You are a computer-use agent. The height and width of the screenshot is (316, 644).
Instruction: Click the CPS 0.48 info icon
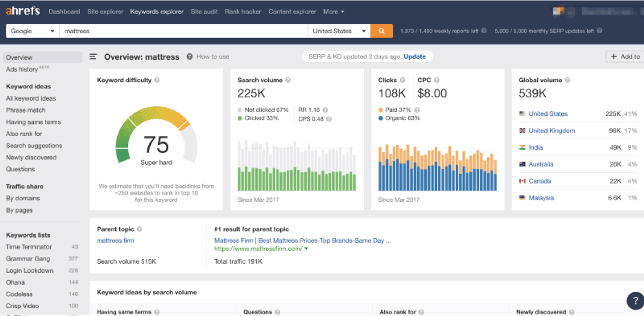[x=329, y=119]
